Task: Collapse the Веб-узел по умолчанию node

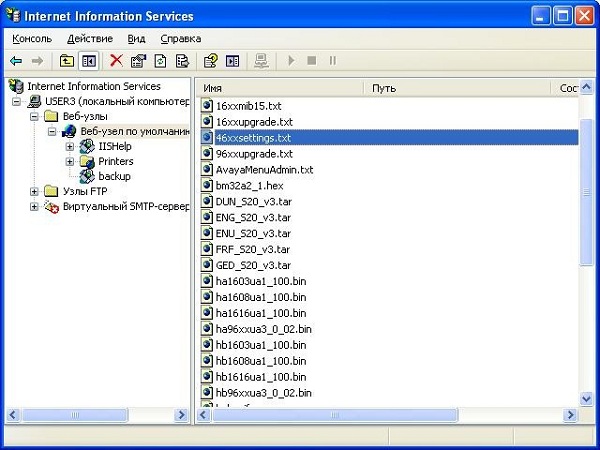Action: (x=52, y=132)
